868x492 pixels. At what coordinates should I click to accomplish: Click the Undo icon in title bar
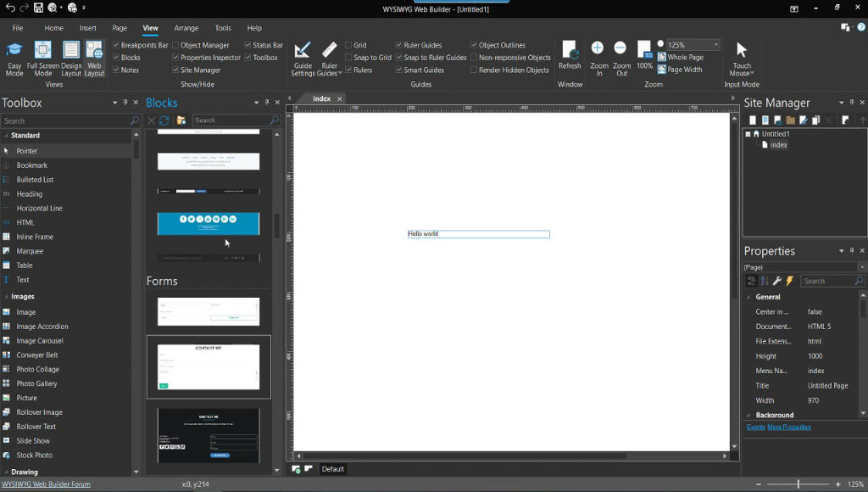(10, 8)
